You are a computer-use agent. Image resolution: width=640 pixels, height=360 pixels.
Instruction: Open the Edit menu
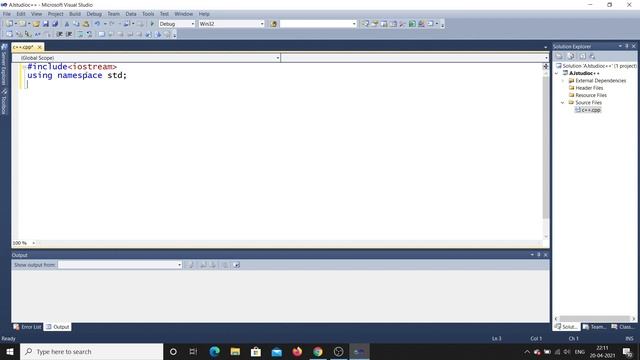coord(21,14)
